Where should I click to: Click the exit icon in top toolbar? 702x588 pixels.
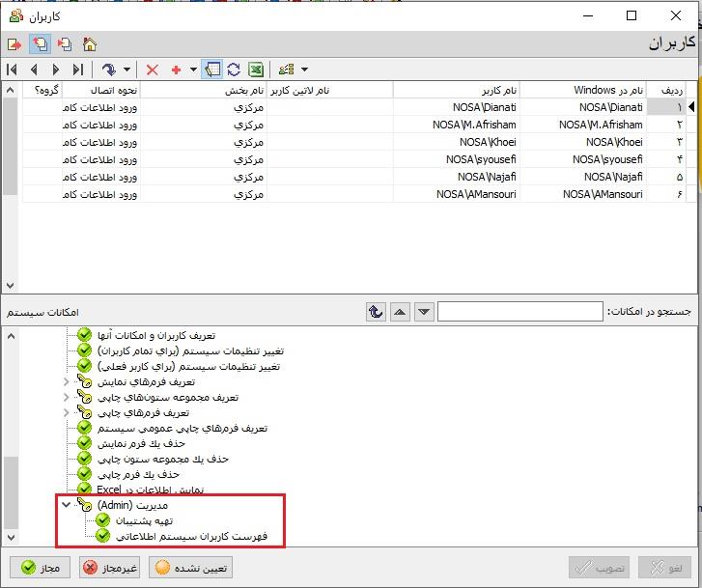click(14, 44)
